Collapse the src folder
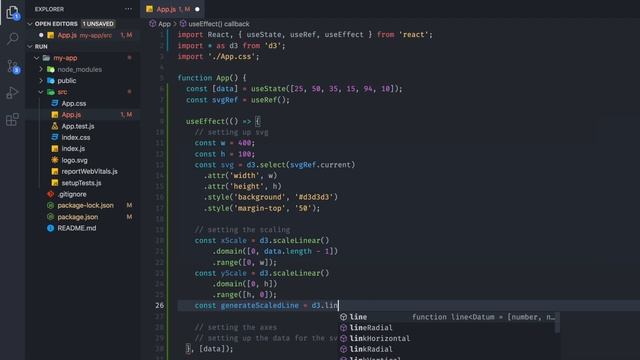Viewport: 640px width, 360px height. point(41,92)
